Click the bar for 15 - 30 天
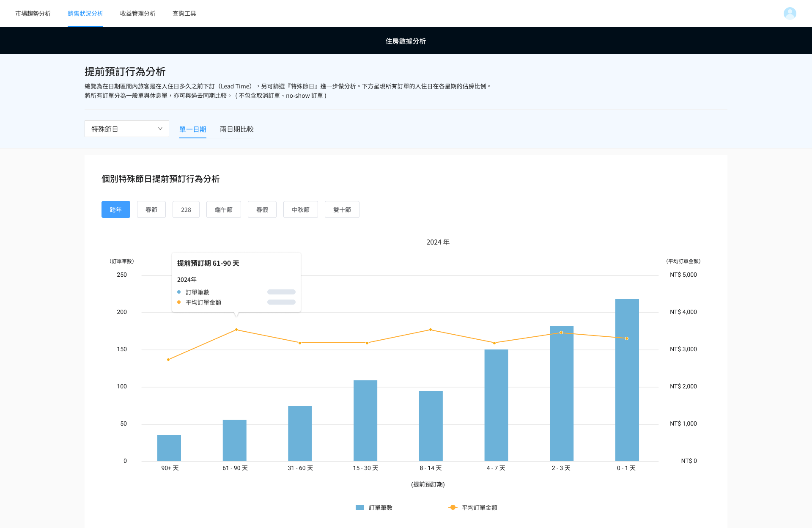This screenshot has width=812, height=528. point(365,421)
